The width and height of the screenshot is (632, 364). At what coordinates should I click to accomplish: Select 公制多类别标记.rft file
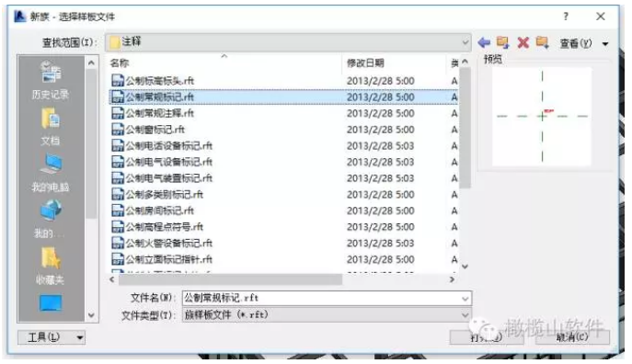click(283, 195)
